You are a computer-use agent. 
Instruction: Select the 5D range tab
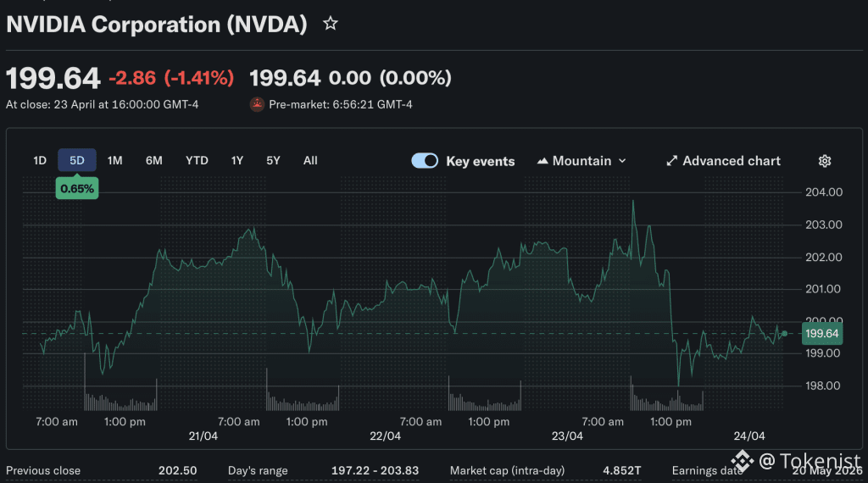click(77, 160)
